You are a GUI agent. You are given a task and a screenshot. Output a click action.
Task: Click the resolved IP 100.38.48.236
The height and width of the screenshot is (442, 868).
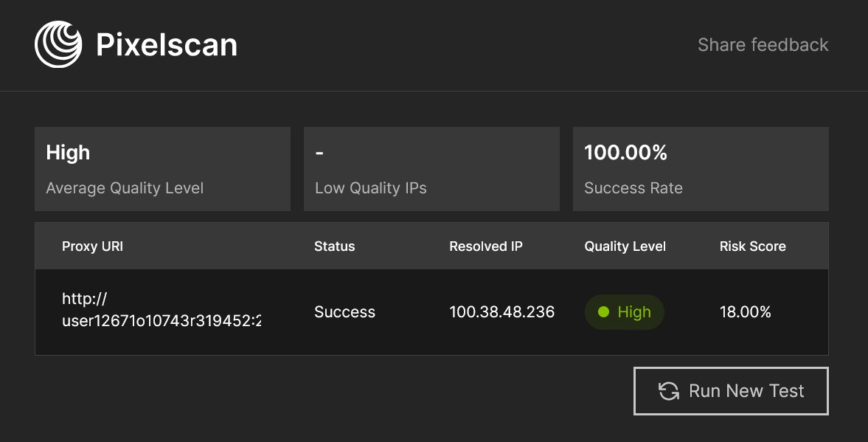pyautogui.click(x=501, y=312)
